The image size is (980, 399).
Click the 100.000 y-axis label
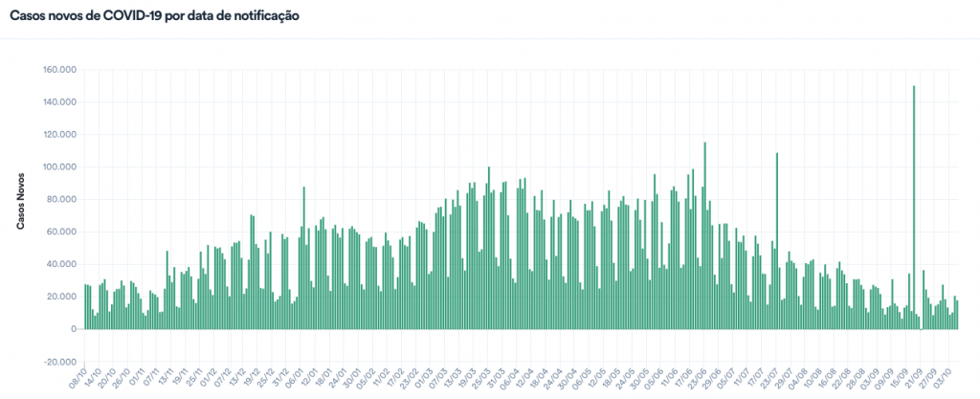[x=59, y=167]
